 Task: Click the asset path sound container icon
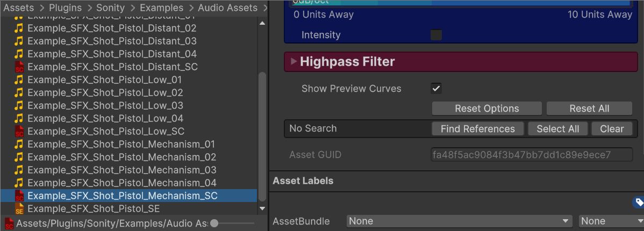[x=9, y=223]
